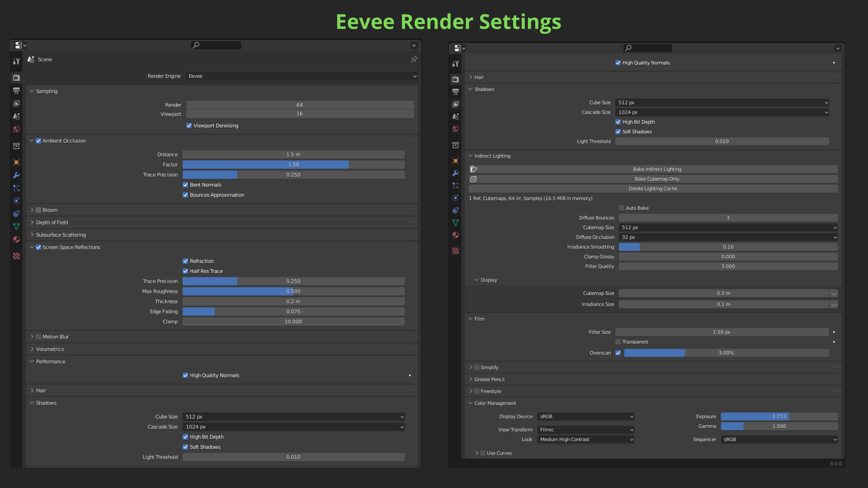Open Object Data icon in right panel
This screenshot has height=488, width=868.
[x=455, y=223]
